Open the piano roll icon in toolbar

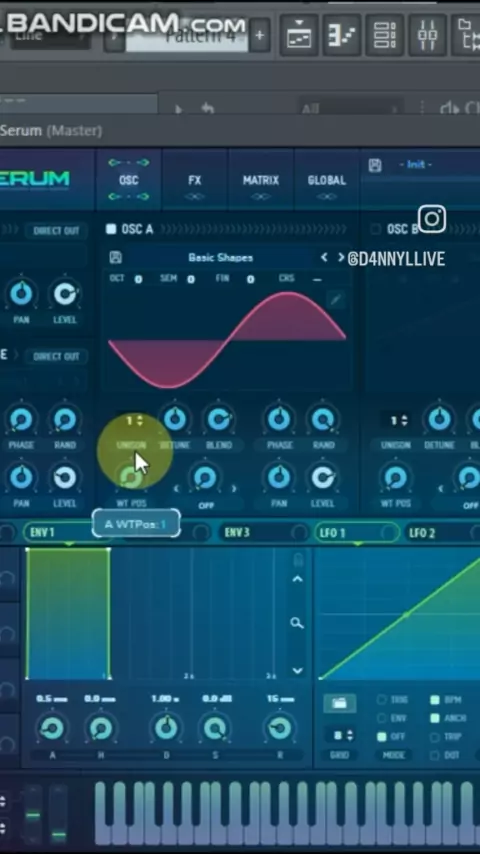342,35
